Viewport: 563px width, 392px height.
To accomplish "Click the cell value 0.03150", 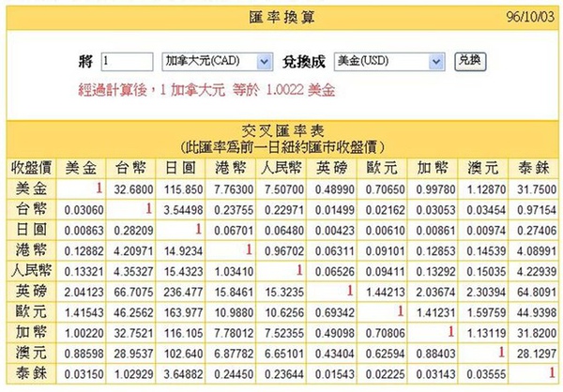I will pyautogui.click(x=84, y=374).
